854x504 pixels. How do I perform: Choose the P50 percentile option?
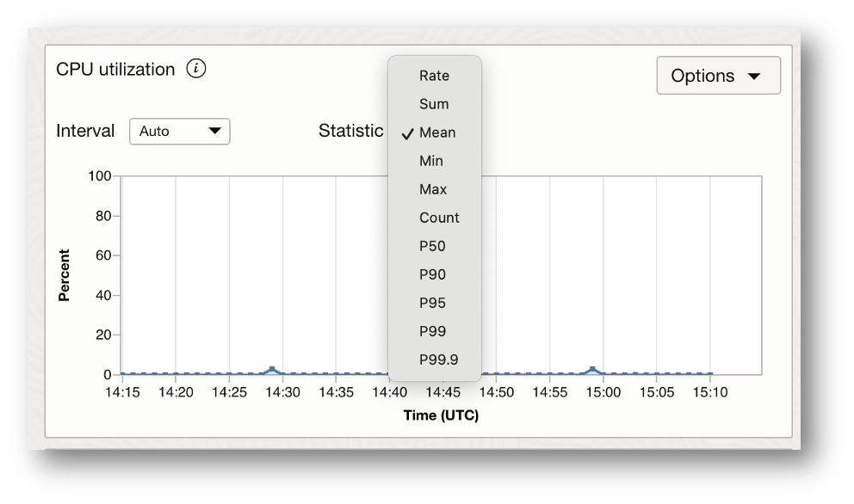[x=435, y=246]
